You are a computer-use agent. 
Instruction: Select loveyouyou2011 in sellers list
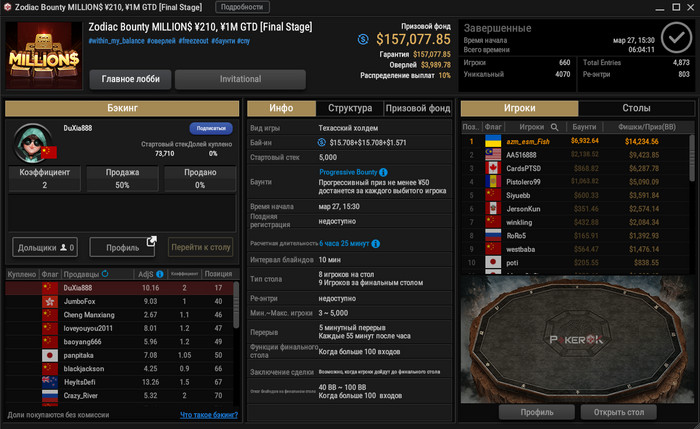(x=119, y=328)
